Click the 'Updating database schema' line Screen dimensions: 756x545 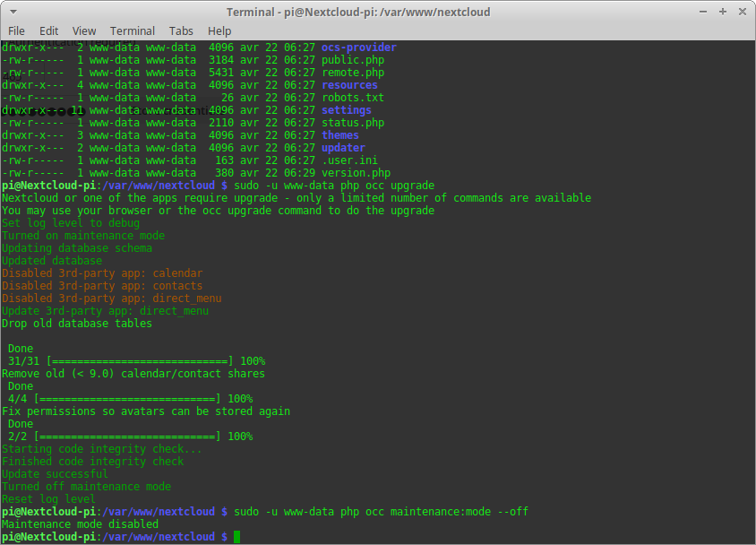click(77, 248)
